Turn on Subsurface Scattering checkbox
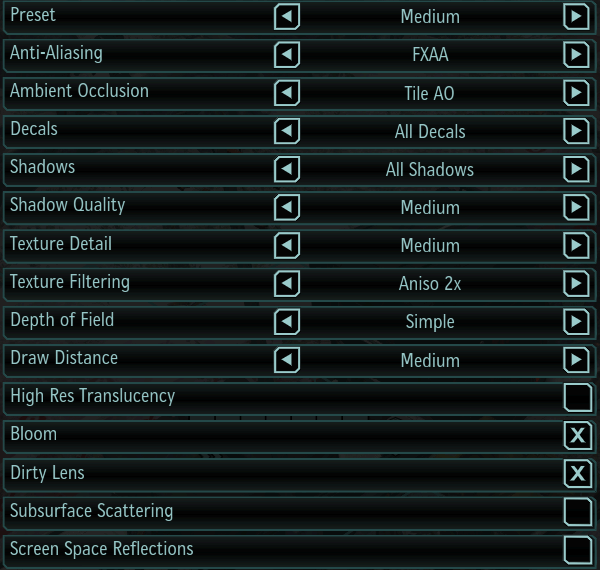 click(577, 512)
